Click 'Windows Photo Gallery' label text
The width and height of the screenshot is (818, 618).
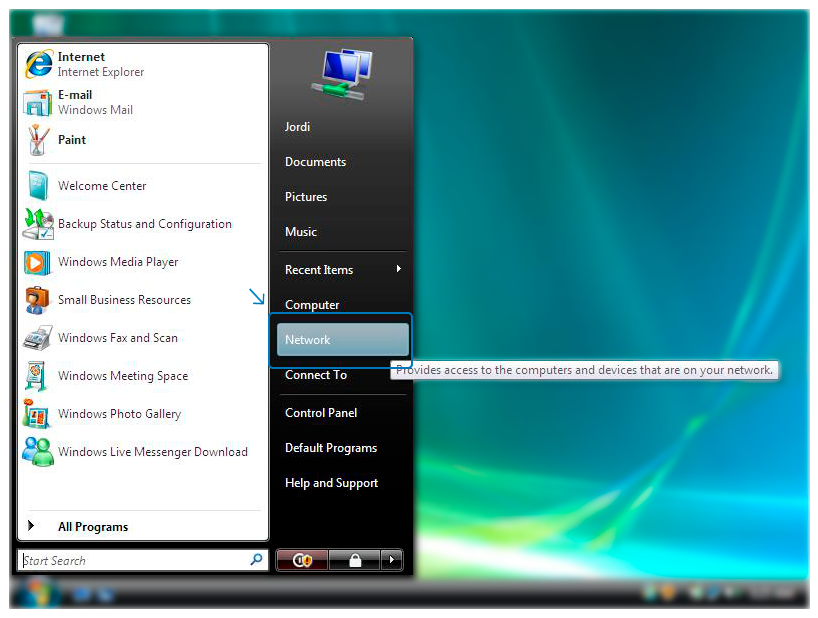click(119, 414)
